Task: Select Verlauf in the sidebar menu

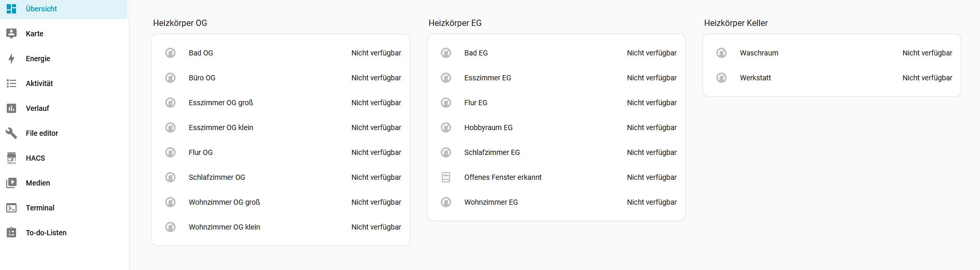Action: [37, 108]
